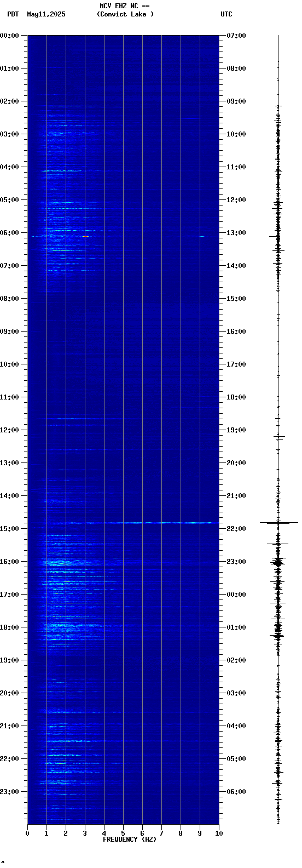Screen dimensions: 302x868
Task: Click the 10:00 PDT time label
Action: (x=10, y=364)
